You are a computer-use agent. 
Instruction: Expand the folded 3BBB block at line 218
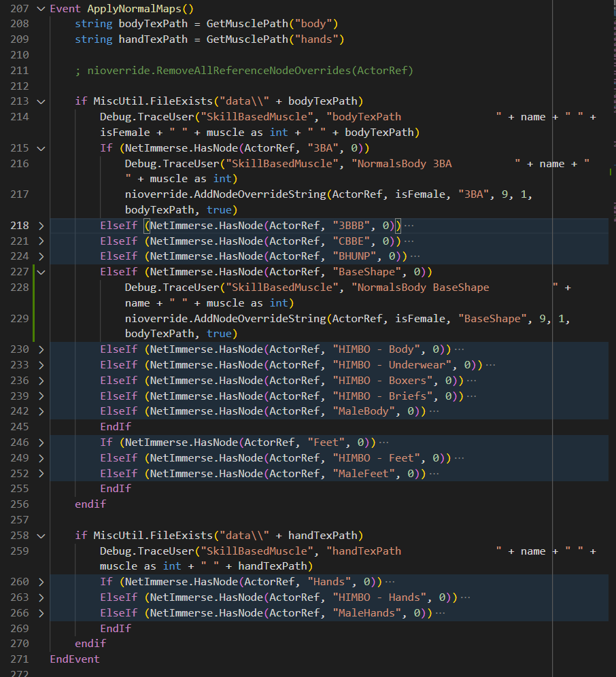(41, 226)
